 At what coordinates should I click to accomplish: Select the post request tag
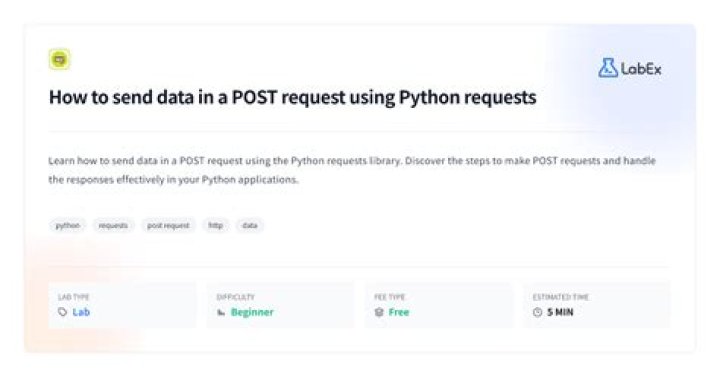168,225
